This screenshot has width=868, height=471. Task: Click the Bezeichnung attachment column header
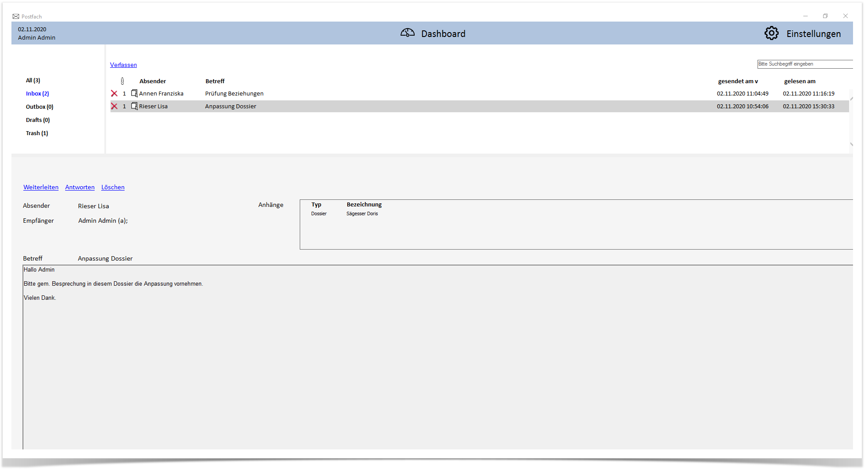click(x=364, y=205)
